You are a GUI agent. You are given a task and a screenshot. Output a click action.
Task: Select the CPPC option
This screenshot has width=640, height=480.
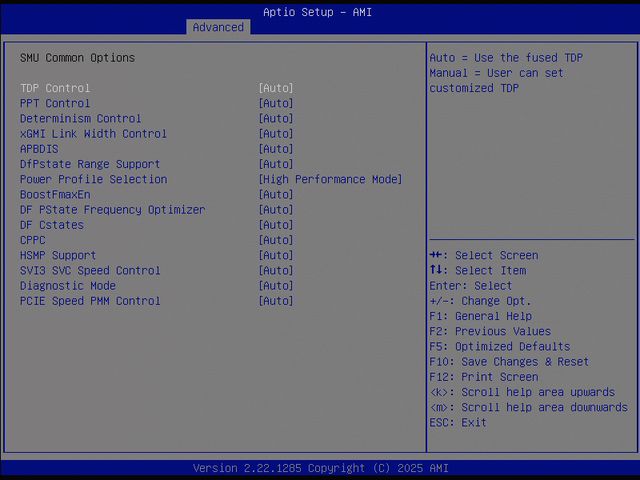33,240
